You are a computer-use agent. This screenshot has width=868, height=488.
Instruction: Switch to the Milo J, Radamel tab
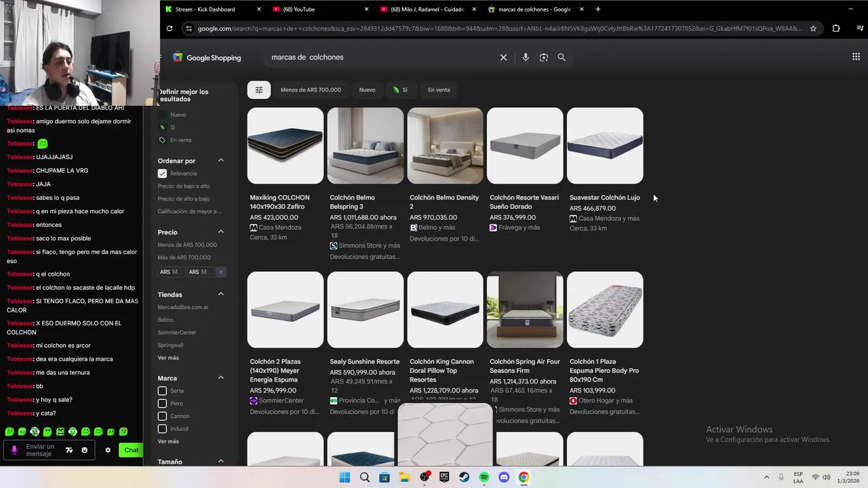pyautogui.click(x=427, y=9)
